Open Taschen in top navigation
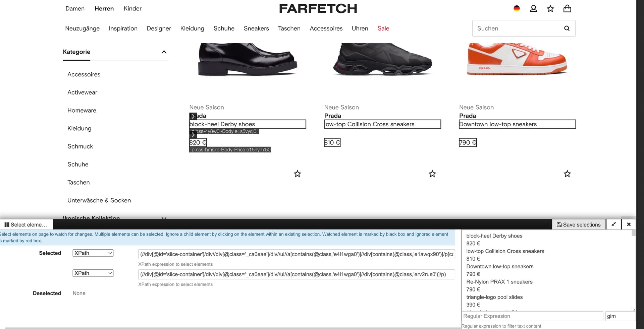This screenshot has width=644, height=329. click(289, 28)
